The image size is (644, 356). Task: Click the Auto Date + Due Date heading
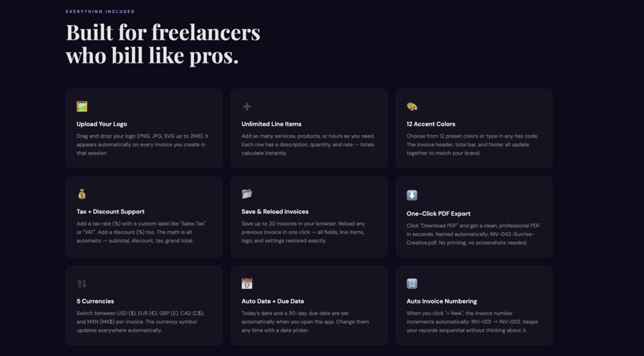[273, 302]
